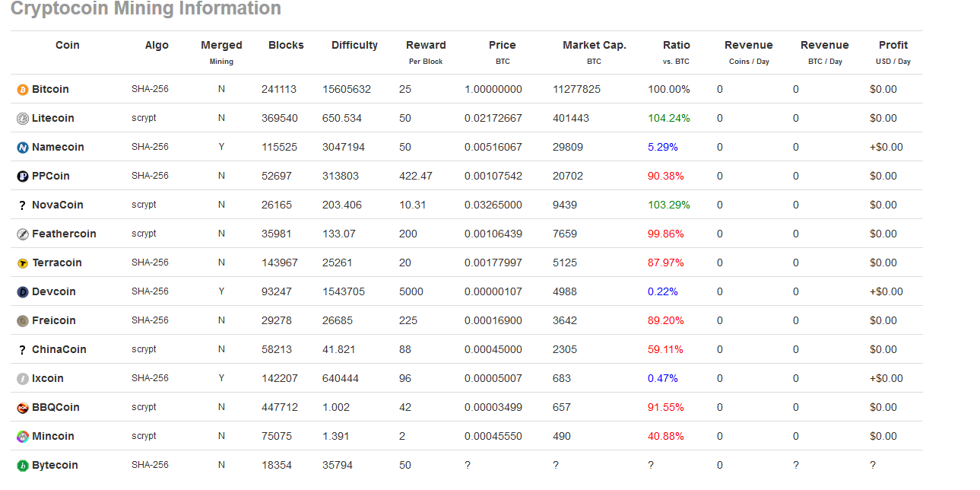This screenshot has width=980, height=490.
Task: Open the Devcoin coin link
Action: 54,291
